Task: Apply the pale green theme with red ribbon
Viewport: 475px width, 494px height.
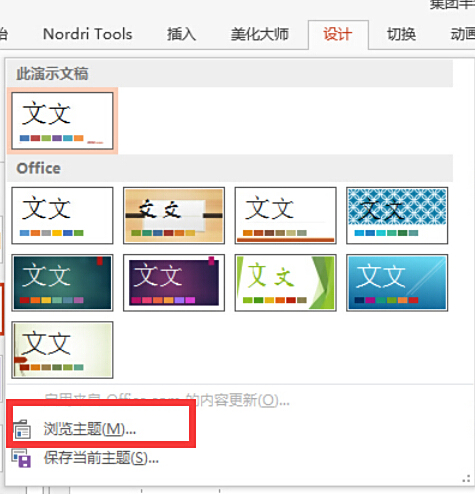Action: tap(62, 350)
